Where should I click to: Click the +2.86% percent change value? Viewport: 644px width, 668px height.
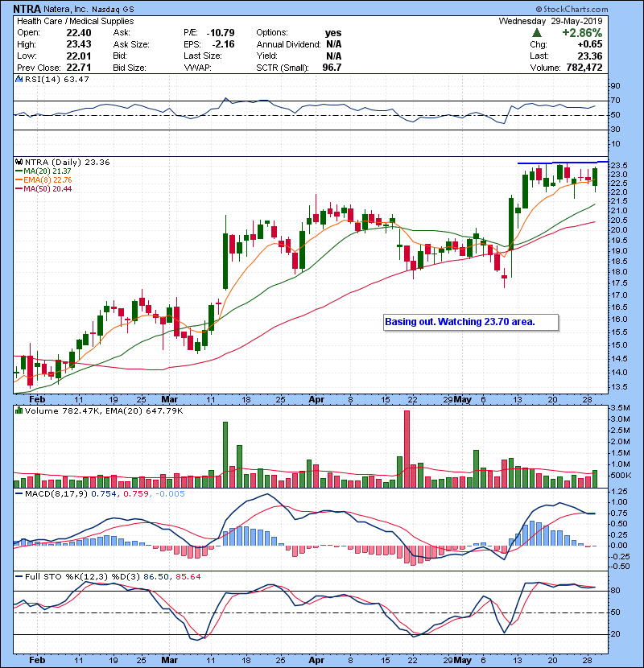582,33
